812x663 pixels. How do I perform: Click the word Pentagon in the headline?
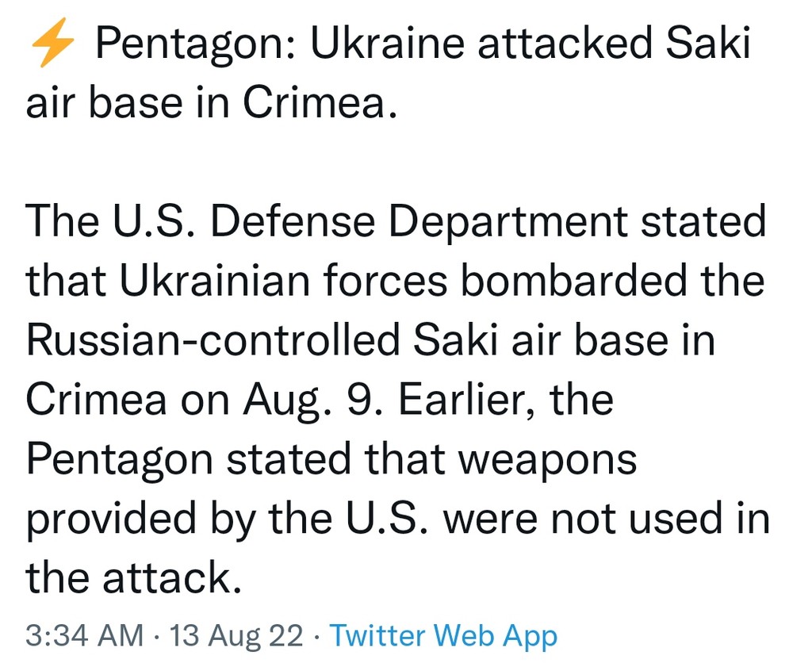tap(195, 44)
